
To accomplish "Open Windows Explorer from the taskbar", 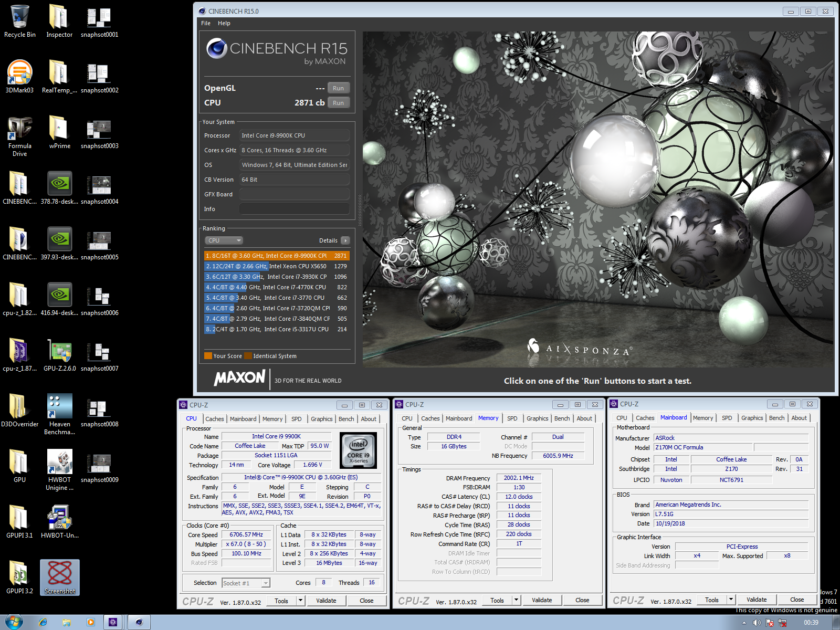I will [x=67, y=622].
